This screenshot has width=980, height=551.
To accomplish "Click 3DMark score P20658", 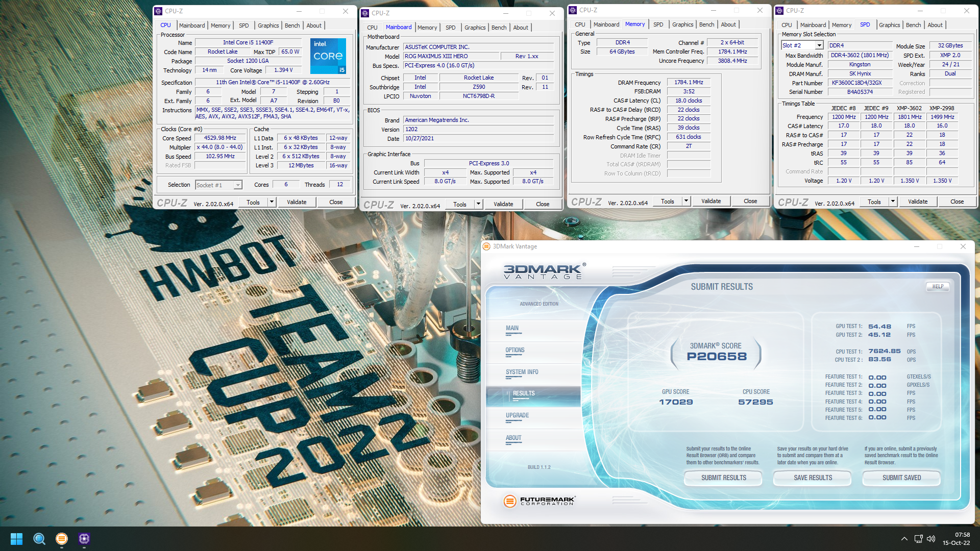I will coord(716,357).
